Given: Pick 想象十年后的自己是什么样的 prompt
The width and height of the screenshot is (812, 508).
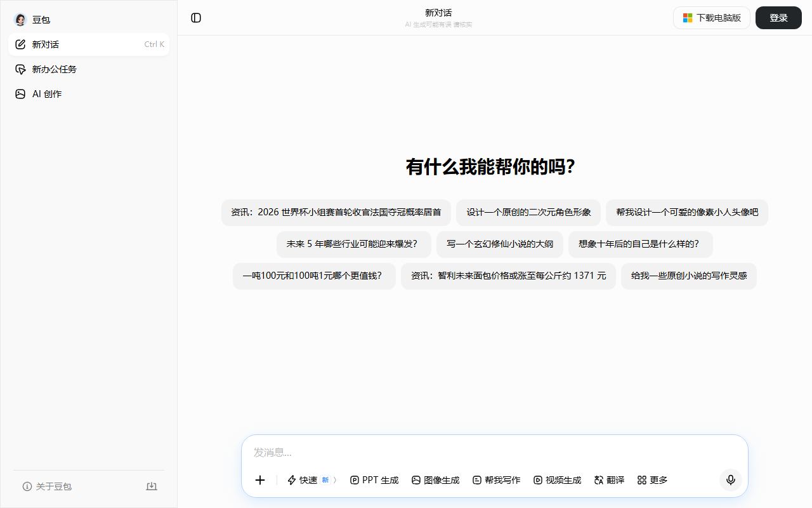Looking at the screenshot, I should tap(641, 244).
